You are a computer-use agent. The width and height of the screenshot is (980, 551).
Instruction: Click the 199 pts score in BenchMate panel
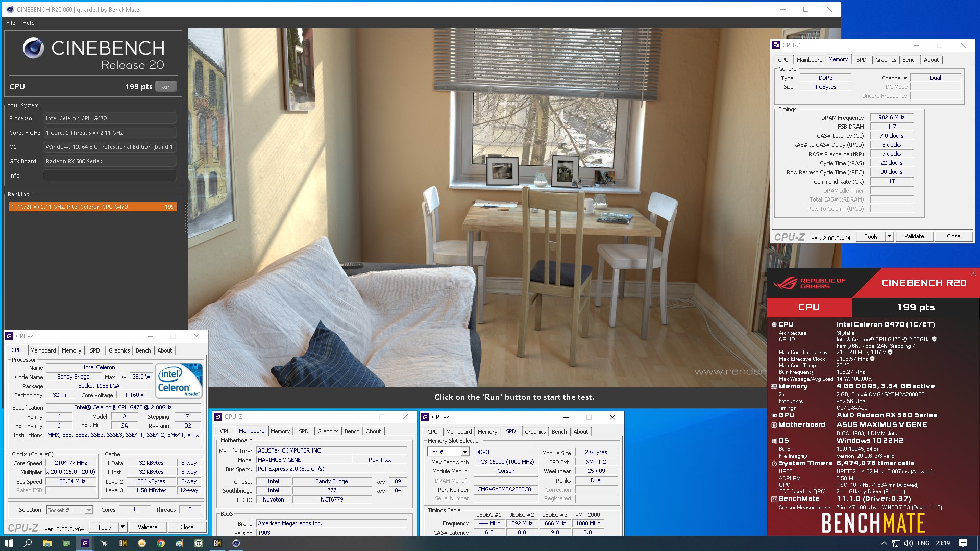(x=916, y=307)
